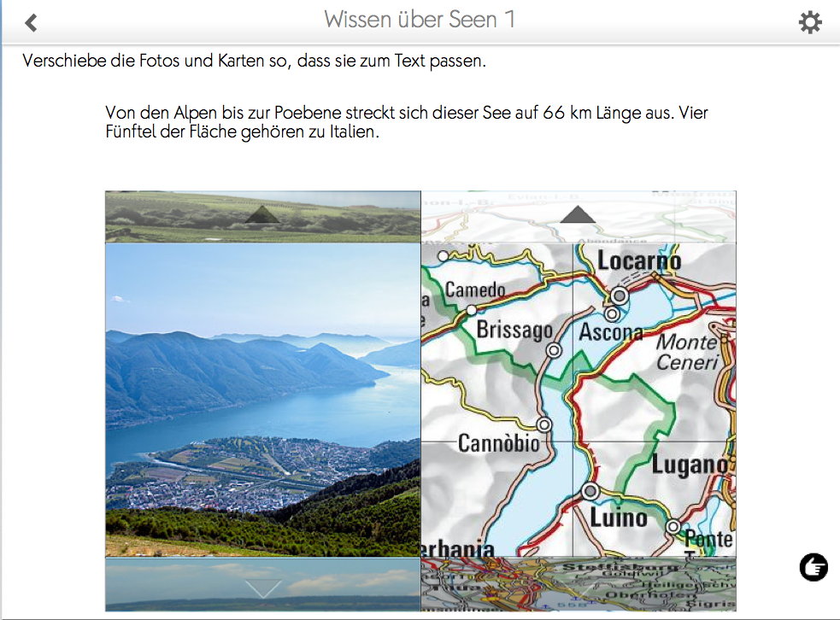The width and height of the screenshot is (840, 620).
Task: Click Cannòbio label on the map
Action: tap(498, 443)
